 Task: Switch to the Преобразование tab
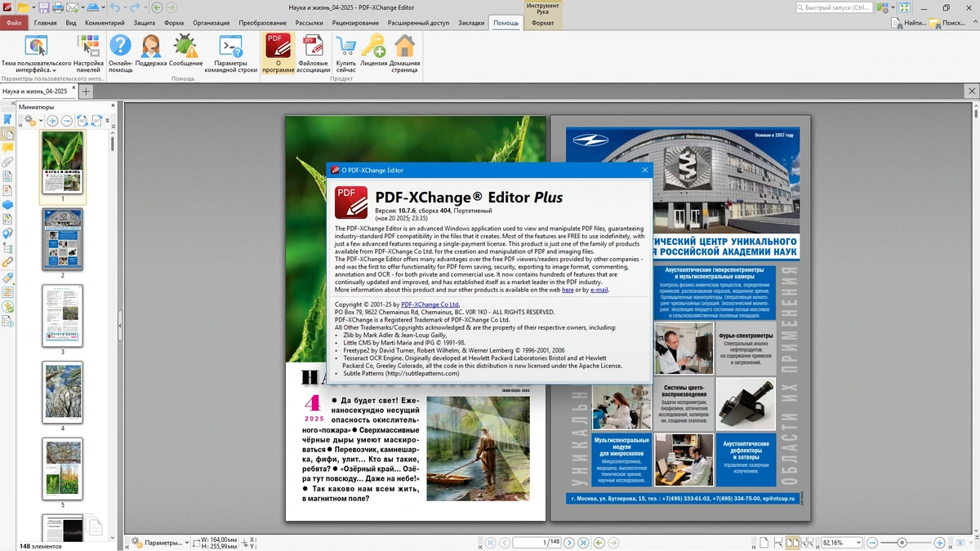262,23
